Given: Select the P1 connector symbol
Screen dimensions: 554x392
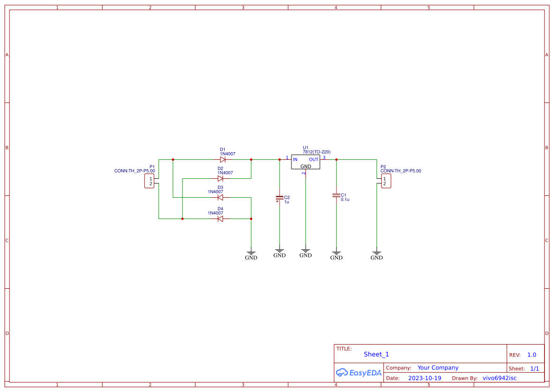Looking at the screenshot, I should (149, 181).
